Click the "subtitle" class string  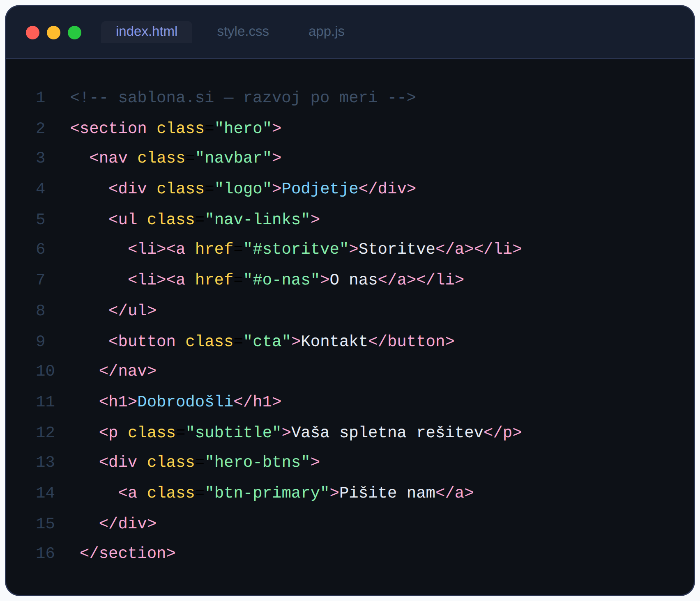pos(233,432)
